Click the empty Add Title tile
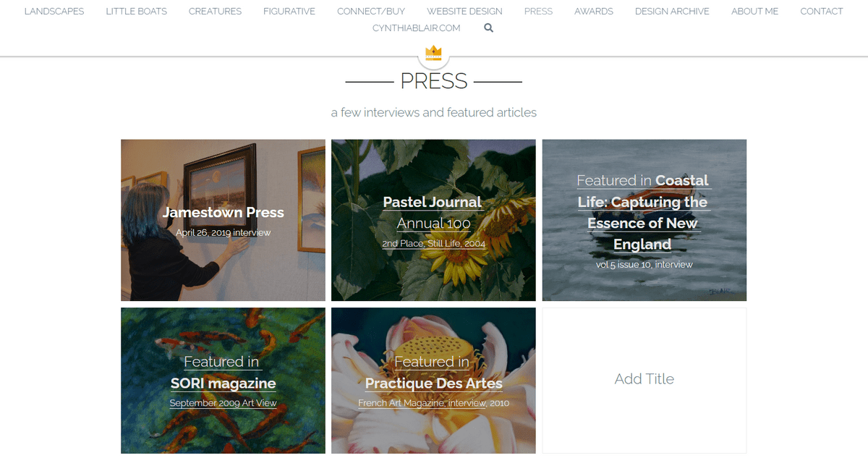868x471 pixels. [644, 381]
